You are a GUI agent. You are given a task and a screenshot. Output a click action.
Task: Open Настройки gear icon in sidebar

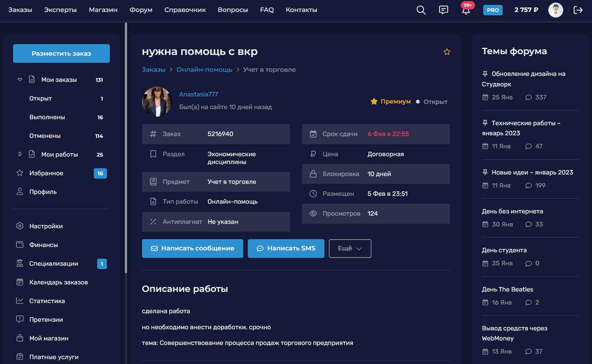point(20,226)
